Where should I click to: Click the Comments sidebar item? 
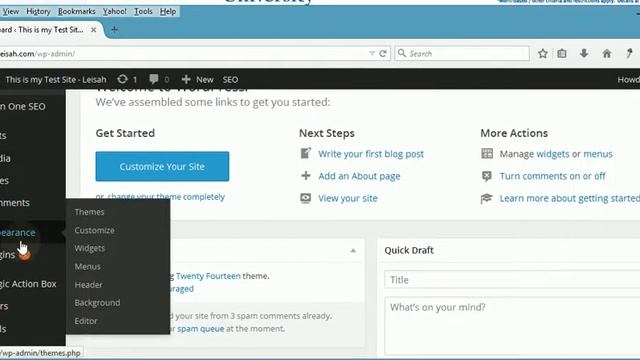pyautogui.click(x=33, y=203)
